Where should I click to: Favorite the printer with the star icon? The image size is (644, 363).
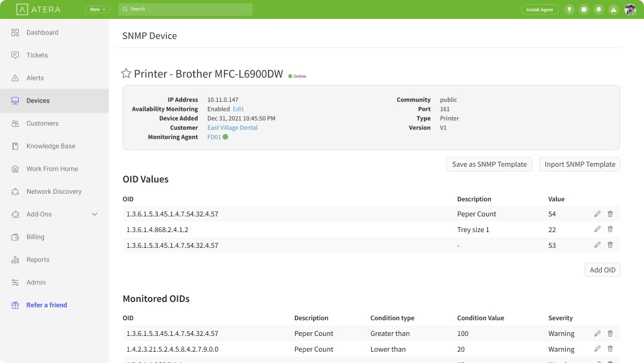[x=126, y=74]
